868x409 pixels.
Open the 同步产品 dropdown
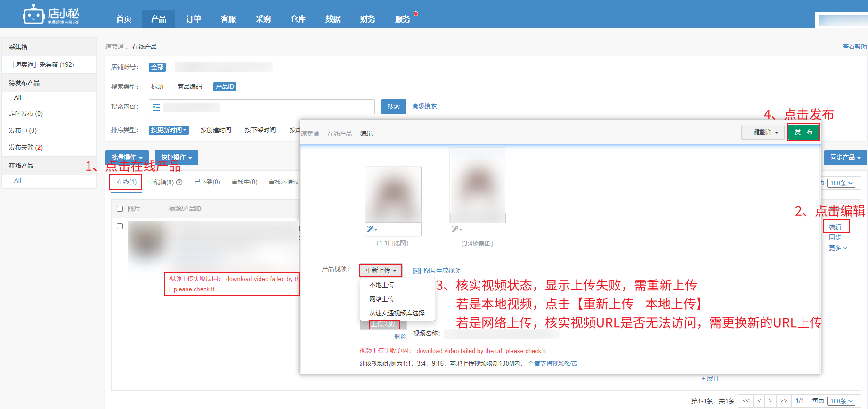845,158
